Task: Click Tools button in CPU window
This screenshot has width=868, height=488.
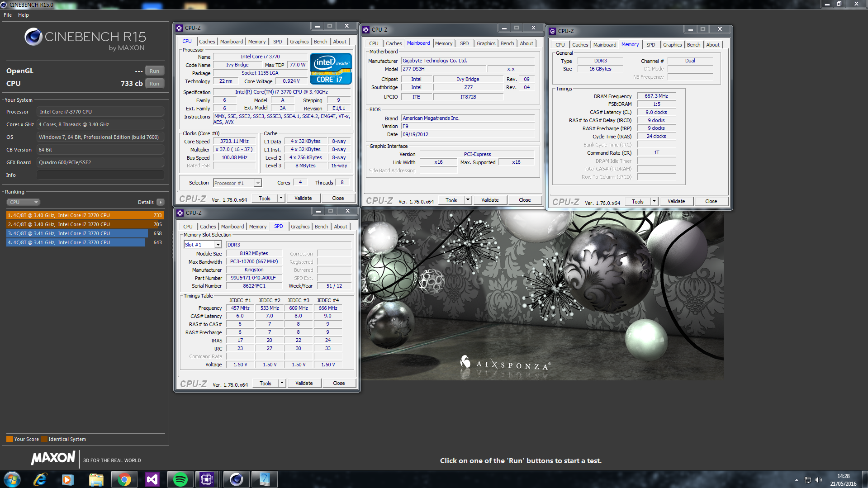Action: [x=265, y=198]
